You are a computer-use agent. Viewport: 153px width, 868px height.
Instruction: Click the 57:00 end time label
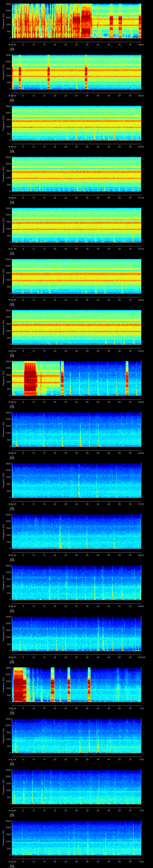point(141,504)
